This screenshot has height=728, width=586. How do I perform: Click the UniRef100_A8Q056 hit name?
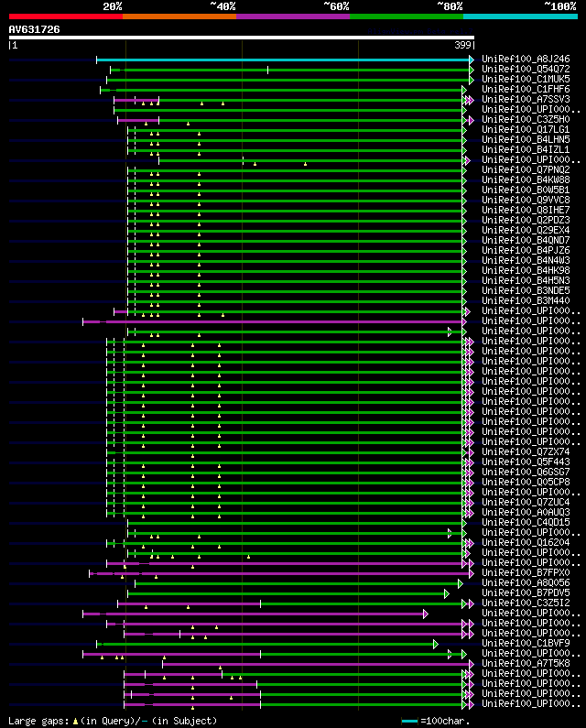click(526, 582)
